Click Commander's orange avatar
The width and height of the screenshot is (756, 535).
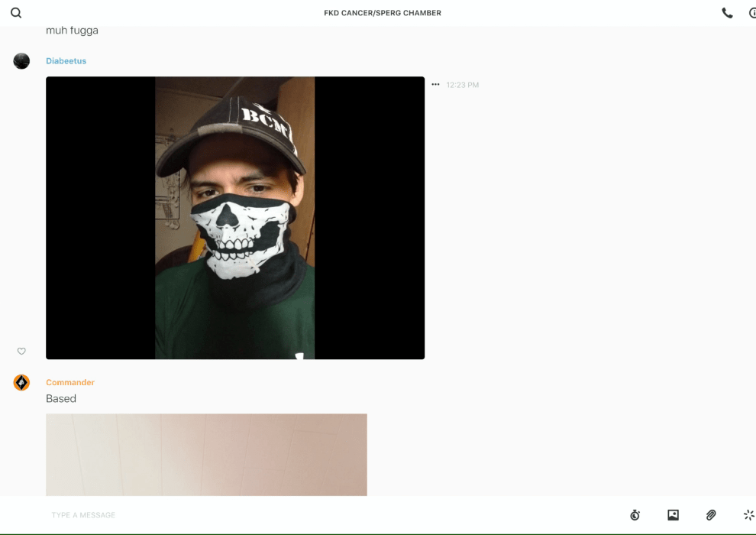tap(21, 383)
